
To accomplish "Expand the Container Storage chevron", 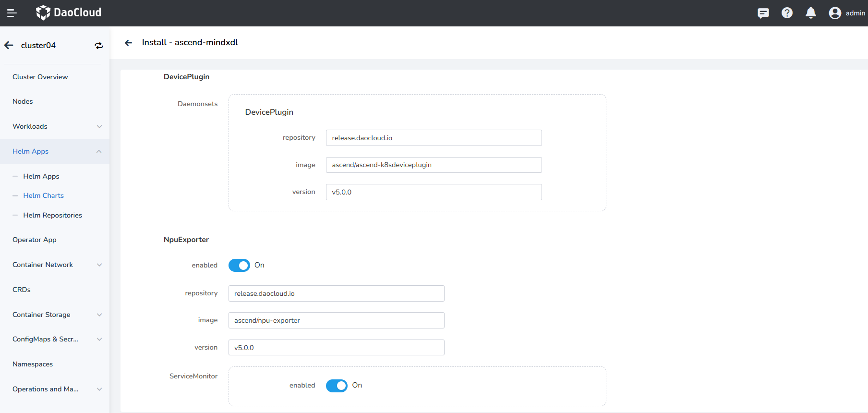I will [99, 315].
